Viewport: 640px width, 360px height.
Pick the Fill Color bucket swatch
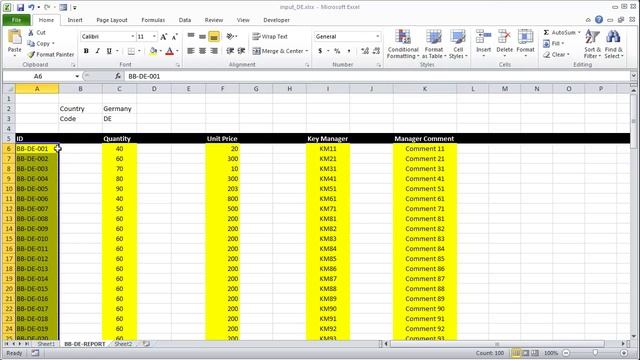[x=153, y=51]
